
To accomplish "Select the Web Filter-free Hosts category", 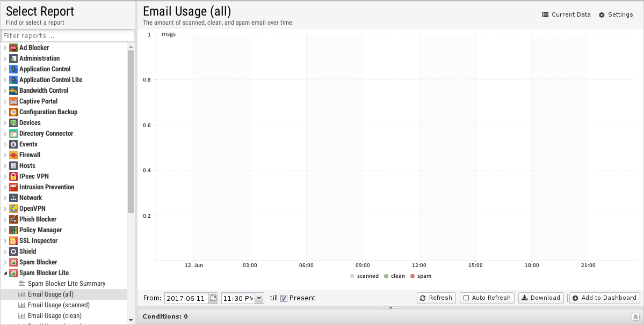I will tap(27, 166).
